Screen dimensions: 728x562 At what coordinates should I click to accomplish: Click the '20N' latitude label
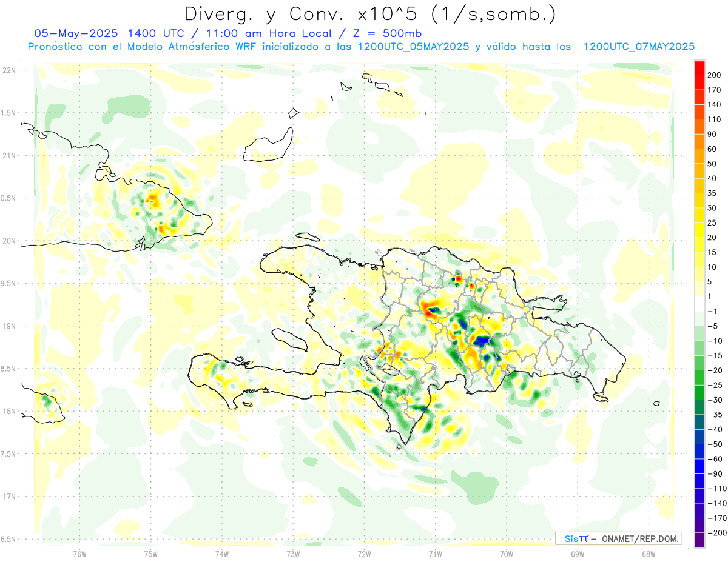(x=9, y=241)
